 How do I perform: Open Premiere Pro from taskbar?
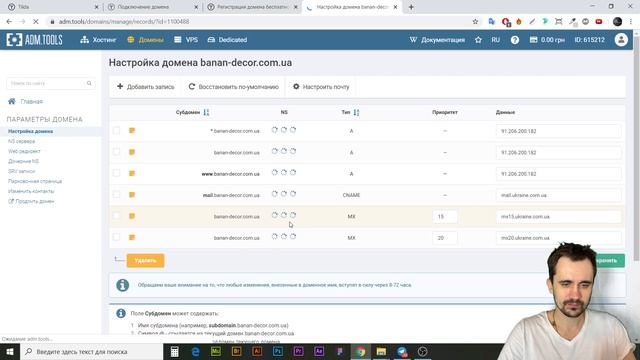click(x=298, y=351)
